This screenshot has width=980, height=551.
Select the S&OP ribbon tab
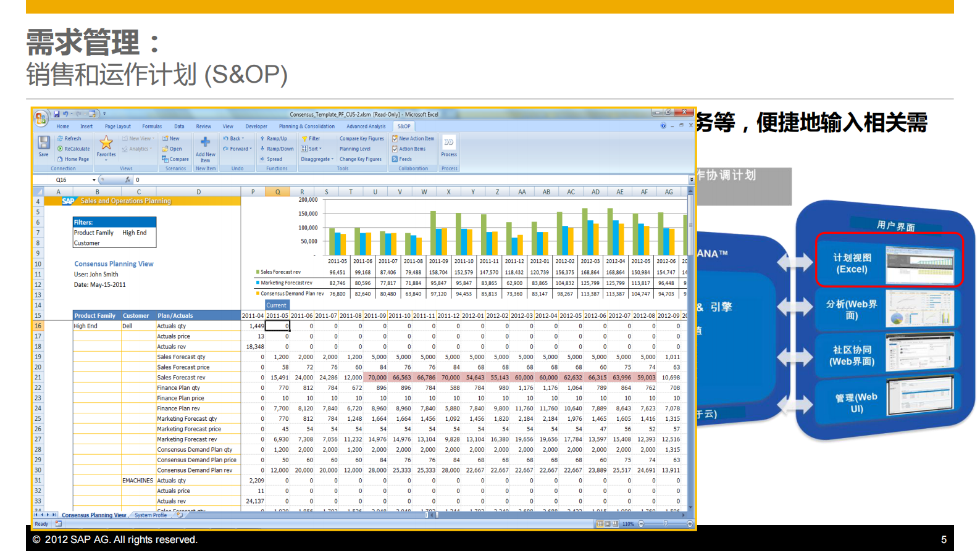tap(404, 126)
